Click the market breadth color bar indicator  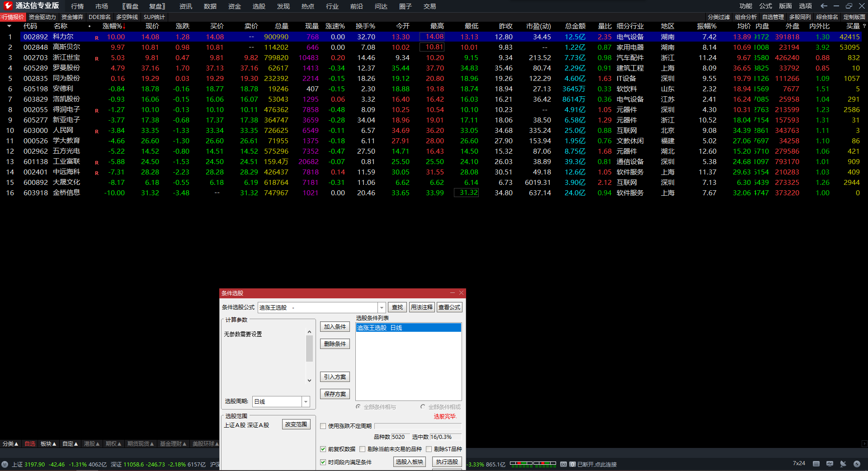533,464
